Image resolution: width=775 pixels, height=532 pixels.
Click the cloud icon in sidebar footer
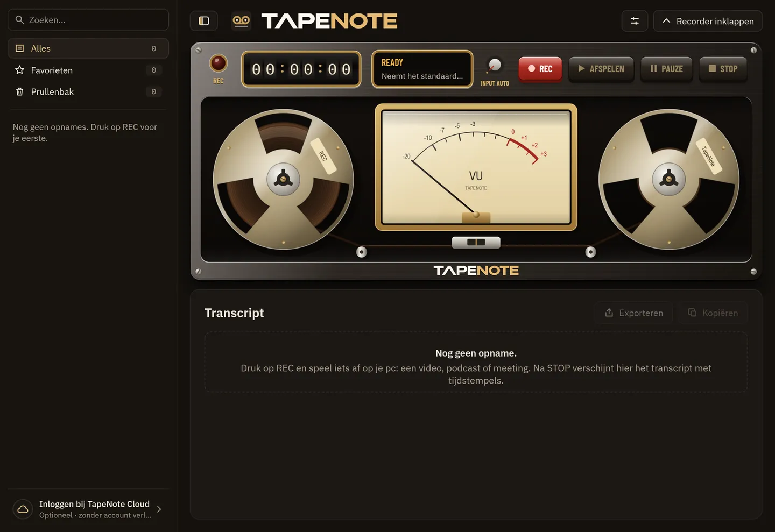[x=23, y=509]
